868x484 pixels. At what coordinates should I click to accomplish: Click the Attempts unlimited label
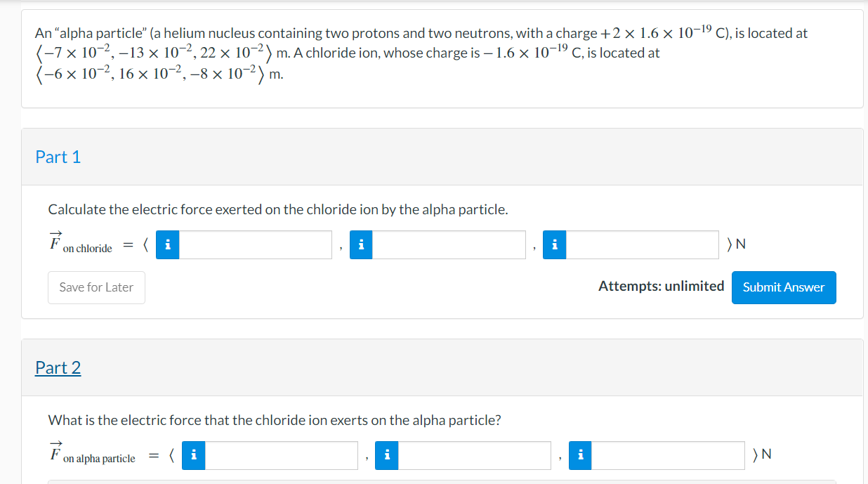[661, 286]
